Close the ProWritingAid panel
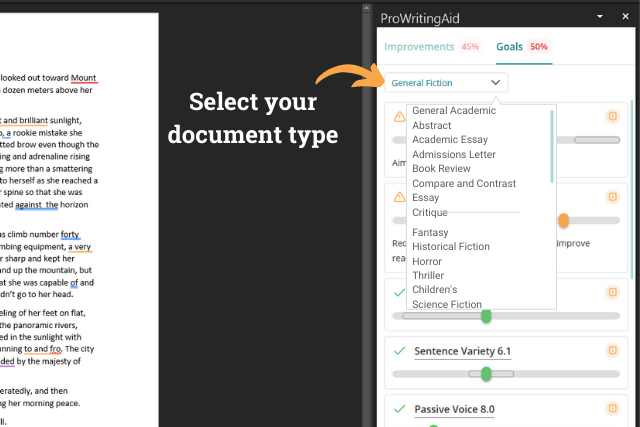The width and height of the screenshot is (640, 427). click(625, 16)
